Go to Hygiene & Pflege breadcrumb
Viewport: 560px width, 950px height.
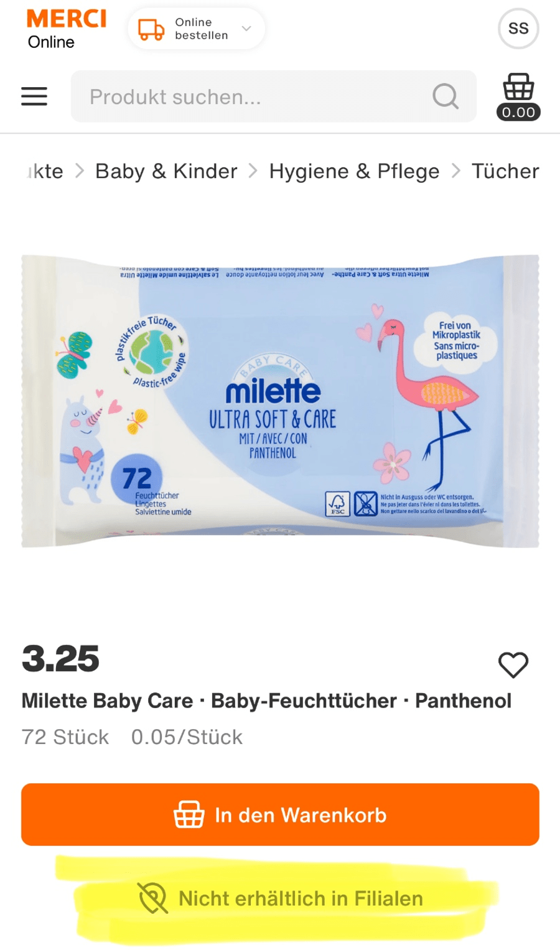pos(354,171)
